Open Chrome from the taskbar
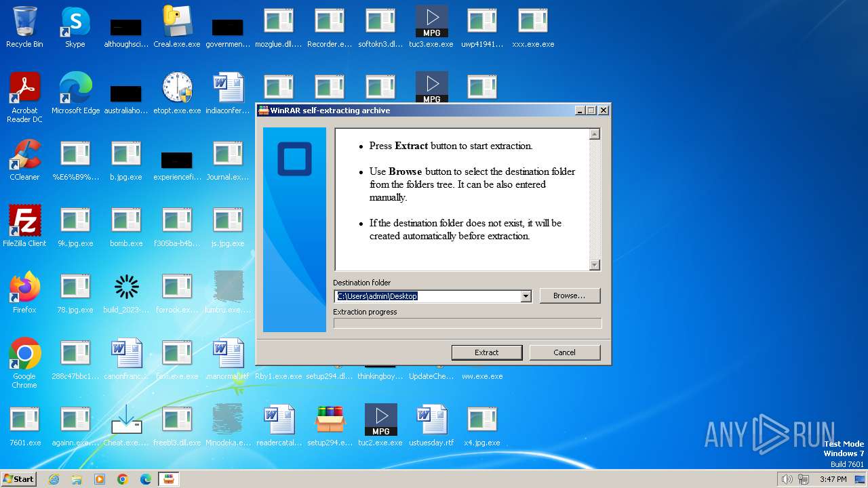This screenshot has height=488, width=868. click(x=123, y=479)
